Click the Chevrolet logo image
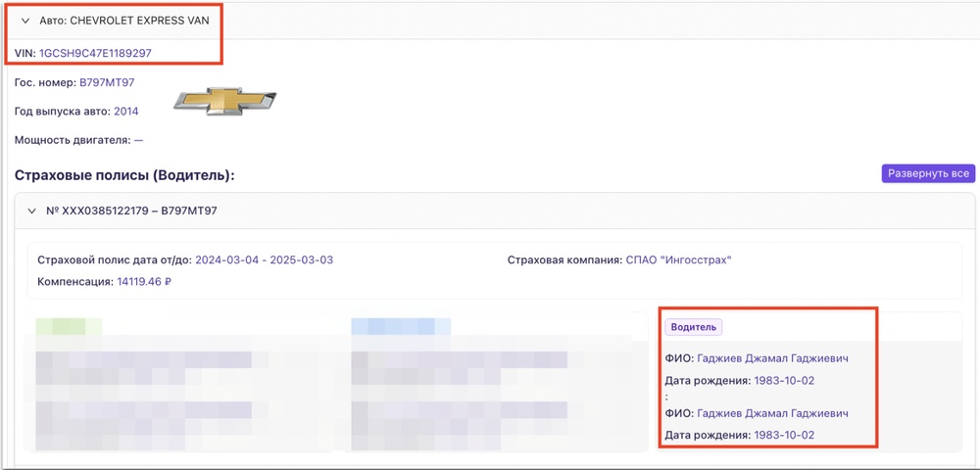This screenshot has height=470, width=980. 225,102
